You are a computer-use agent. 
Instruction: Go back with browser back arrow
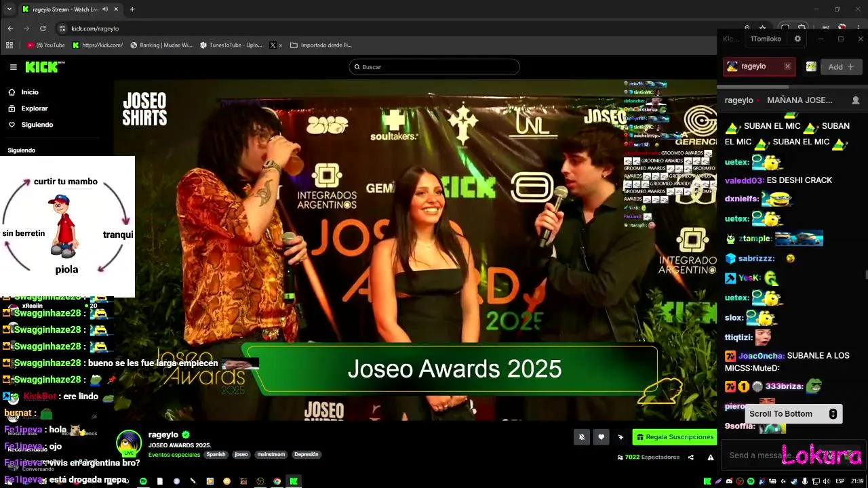[10, 28]
